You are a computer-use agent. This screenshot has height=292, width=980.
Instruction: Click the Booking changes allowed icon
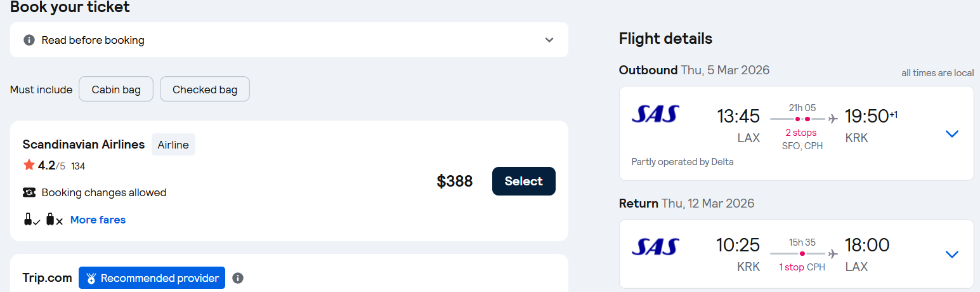29,192
